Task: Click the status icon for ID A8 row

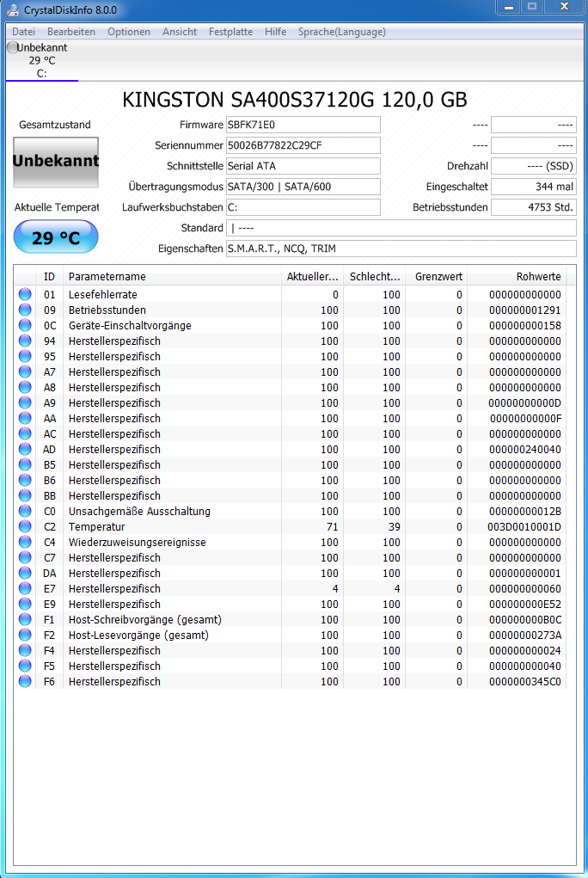Action: coord(25,388)
